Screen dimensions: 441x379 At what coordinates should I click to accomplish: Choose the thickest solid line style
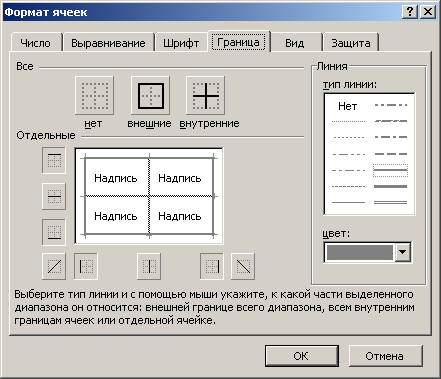click(391, 187)
